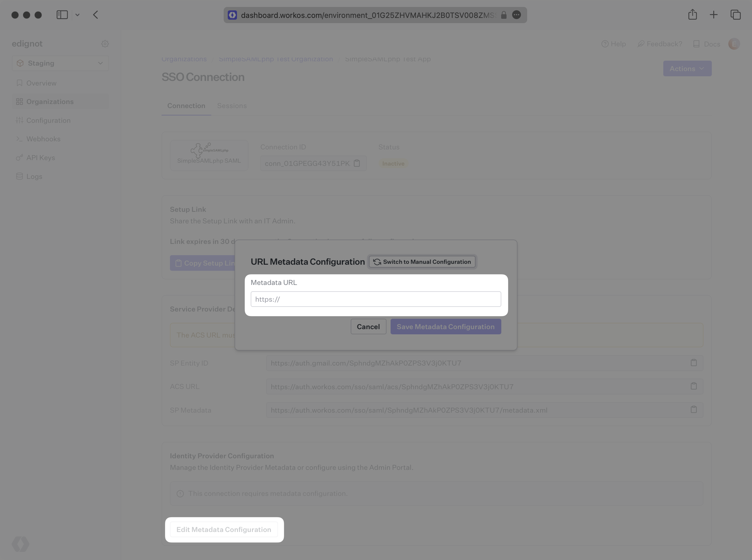Select the Sessions tab

(232, 105)
